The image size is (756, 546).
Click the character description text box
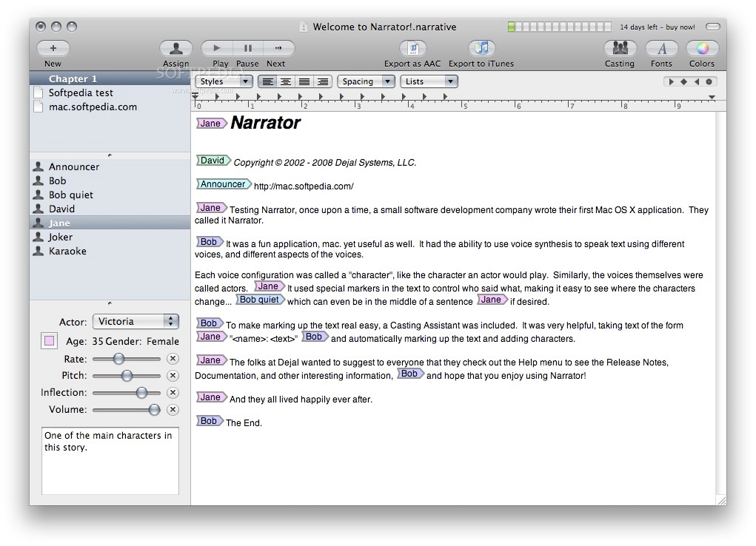(x=110, y=461)
